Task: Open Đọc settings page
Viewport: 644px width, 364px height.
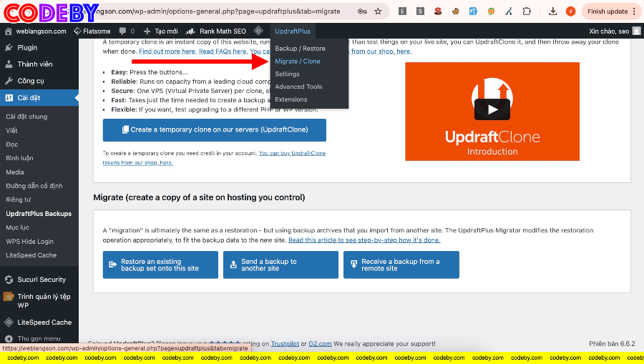Action: coord(12,144)
